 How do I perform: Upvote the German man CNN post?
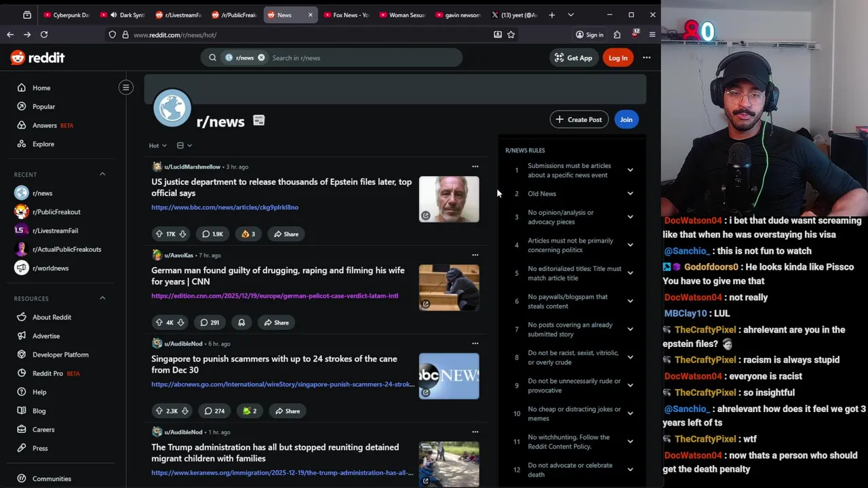[x=159, y=323]
